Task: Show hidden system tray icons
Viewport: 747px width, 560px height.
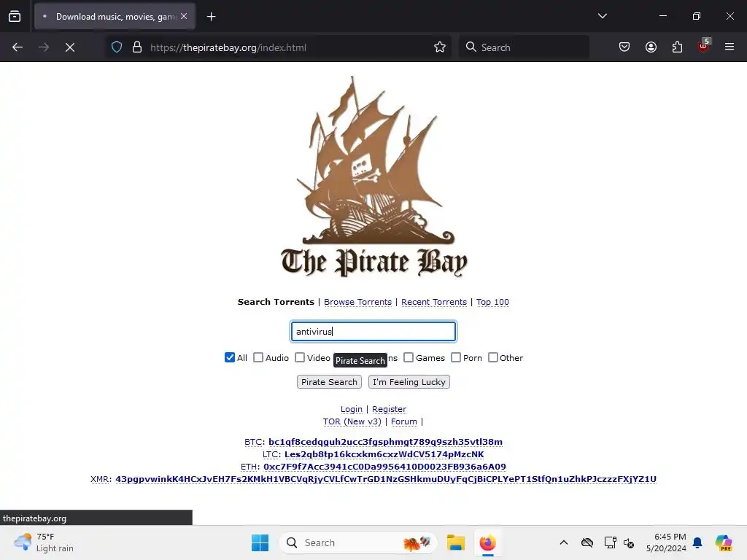Action: 564,542
